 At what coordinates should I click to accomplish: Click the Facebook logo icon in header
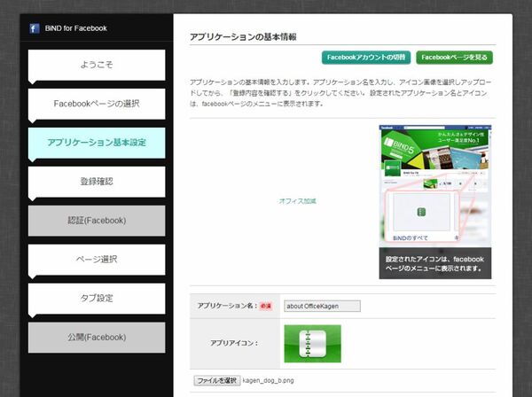tap(34, 28)
